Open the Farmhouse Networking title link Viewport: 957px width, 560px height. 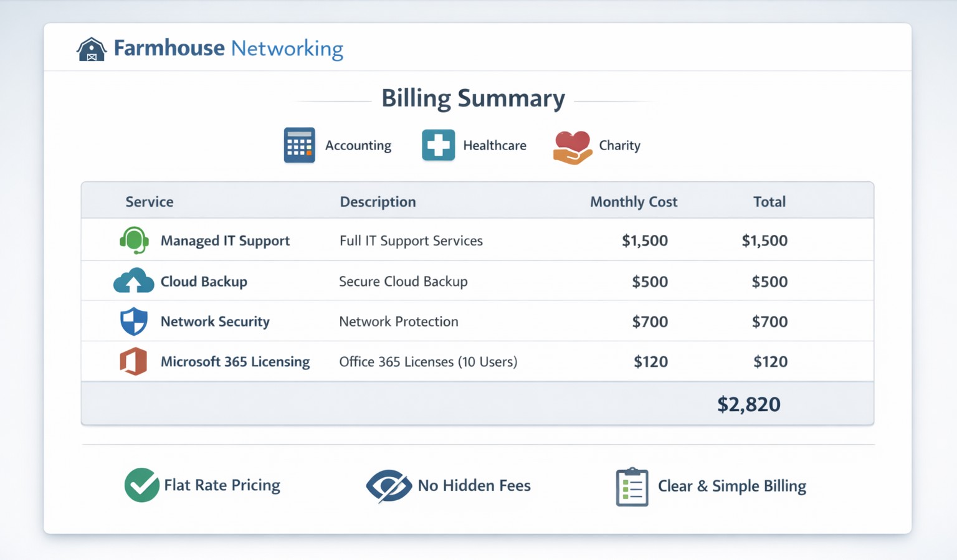[228, 49]
